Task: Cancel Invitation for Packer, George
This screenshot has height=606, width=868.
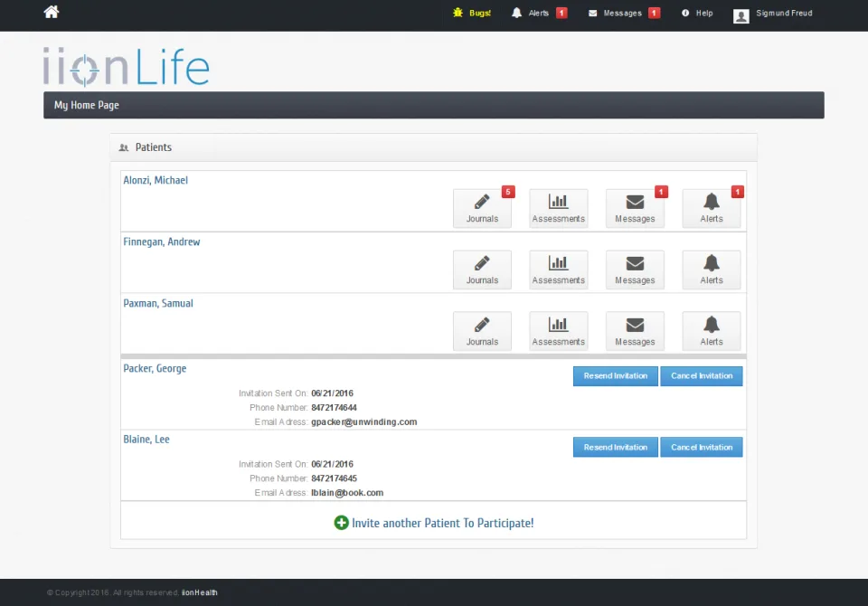Action: [x=702, y=376]
